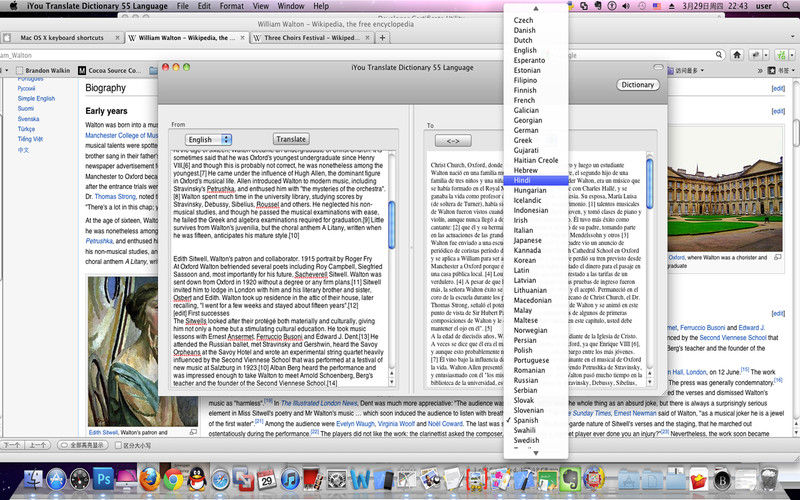Screen dimensions: 800x500
Task: Select Japanese as target language
Action: pyautogui.click(x=536, y=240)
